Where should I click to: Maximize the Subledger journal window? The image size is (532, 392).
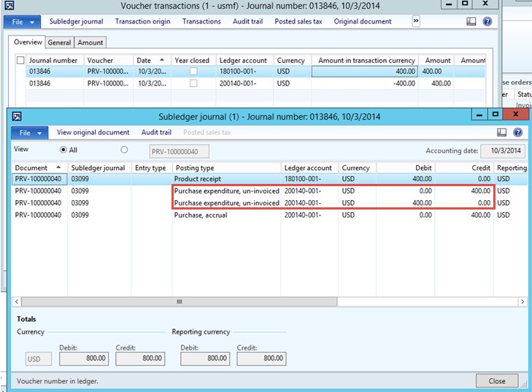[x=496, y=115]
